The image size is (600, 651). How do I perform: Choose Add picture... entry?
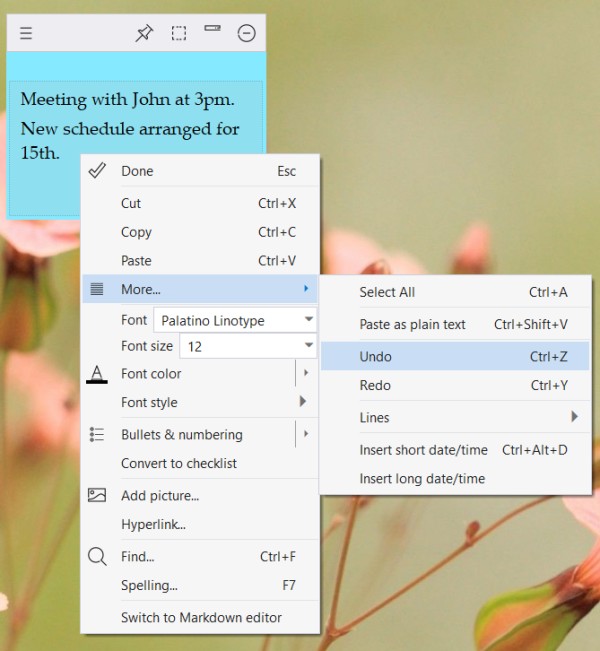click(200, 496)
